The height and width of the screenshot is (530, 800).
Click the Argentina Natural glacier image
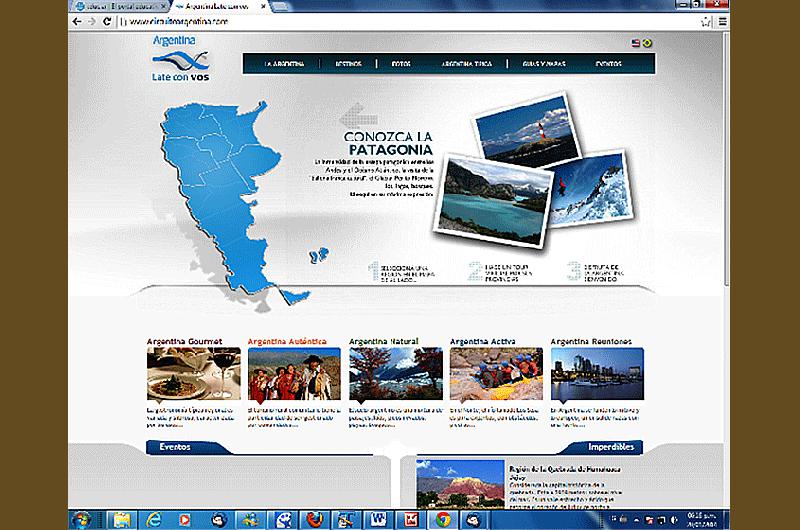pyautogui.click(x=396, y=374)
